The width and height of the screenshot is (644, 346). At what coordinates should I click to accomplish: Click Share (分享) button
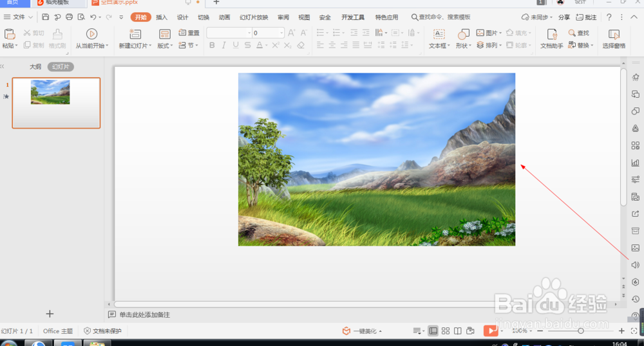(x=564, y=17)
